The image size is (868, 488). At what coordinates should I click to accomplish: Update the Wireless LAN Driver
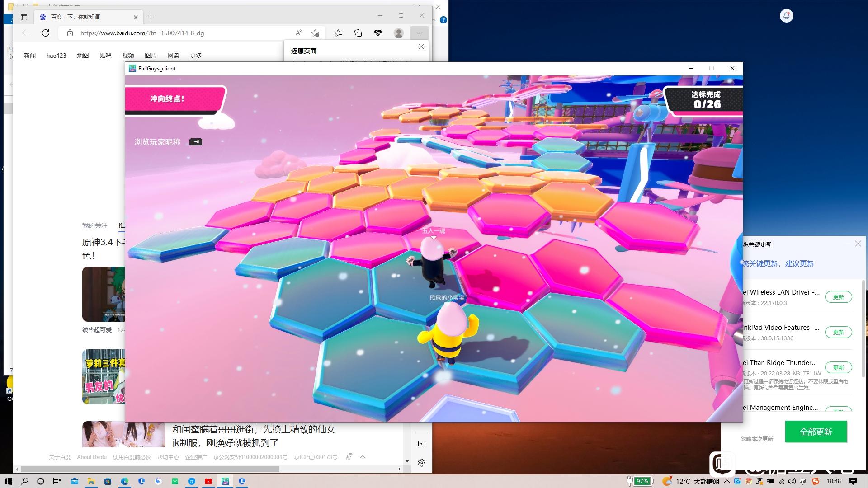(838, 297)
